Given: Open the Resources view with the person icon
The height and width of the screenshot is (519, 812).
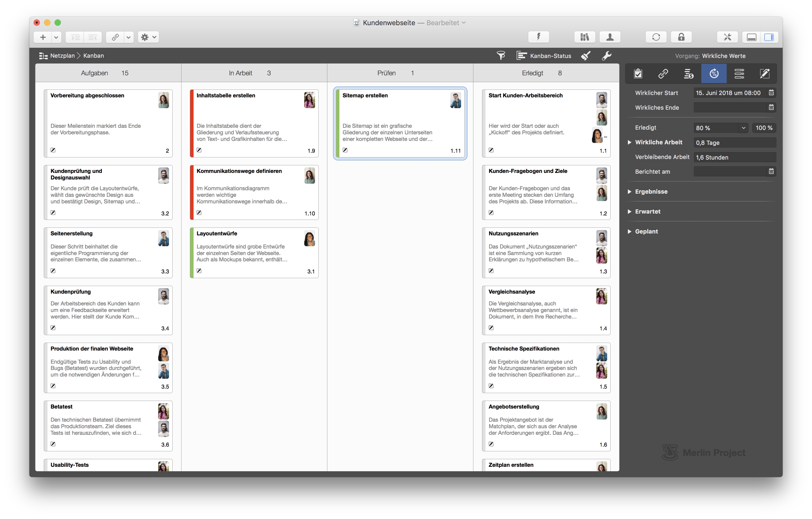Looking at the screenshot, I should 610,37.
